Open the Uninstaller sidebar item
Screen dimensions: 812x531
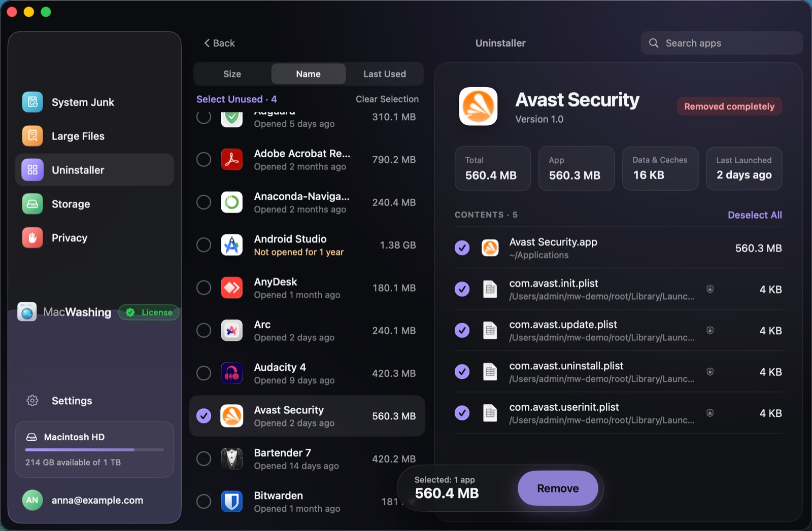pyautogui.click(x=94, y=170)
